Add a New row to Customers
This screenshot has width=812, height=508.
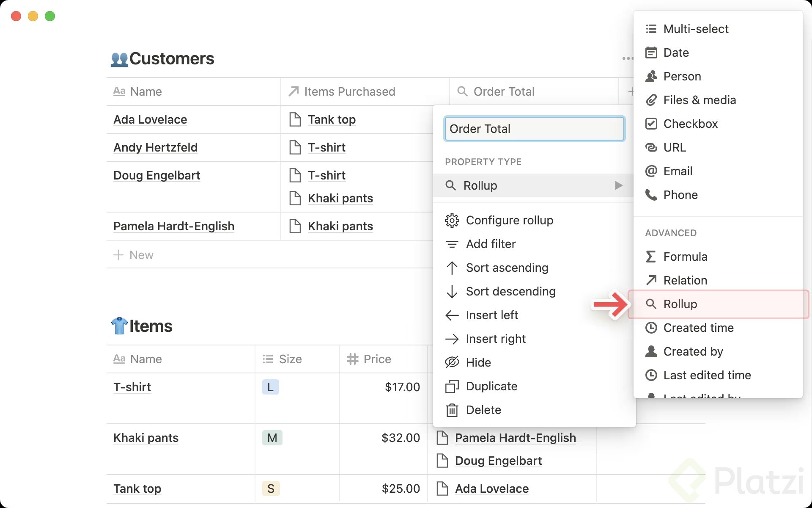click(141, 255)
